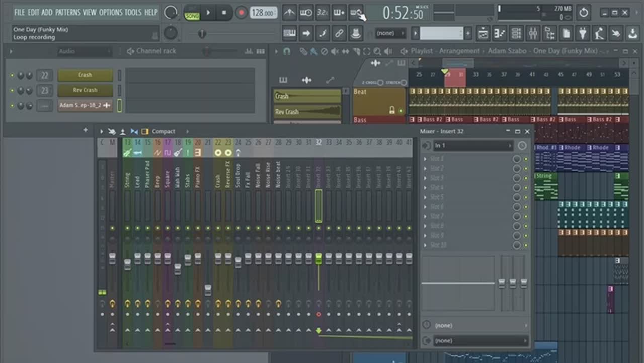
Task: Mute the Crash channel with its LED
Action: pyautogui.click(x=12, y=76)
